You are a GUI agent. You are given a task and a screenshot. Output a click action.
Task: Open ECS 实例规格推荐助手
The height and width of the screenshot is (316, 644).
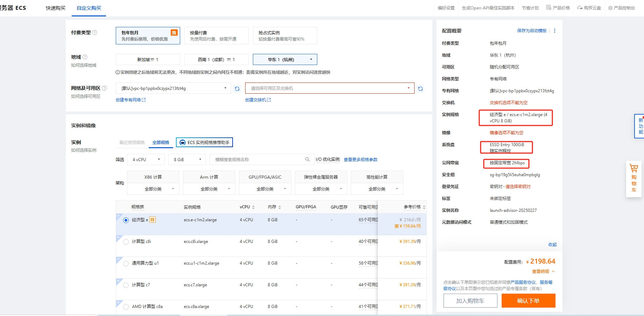pos(205,143)
